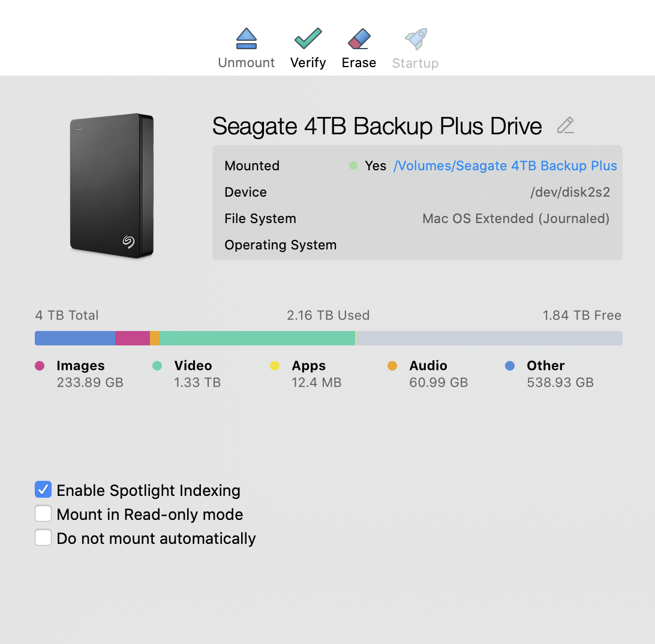Screen dimensions: 655x644
Task: Click the Erase eraser icon
Action: 359,38
